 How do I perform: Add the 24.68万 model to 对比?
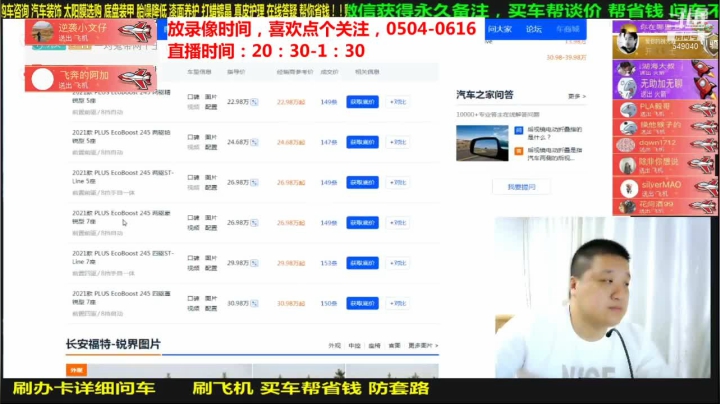coord(398,142)
